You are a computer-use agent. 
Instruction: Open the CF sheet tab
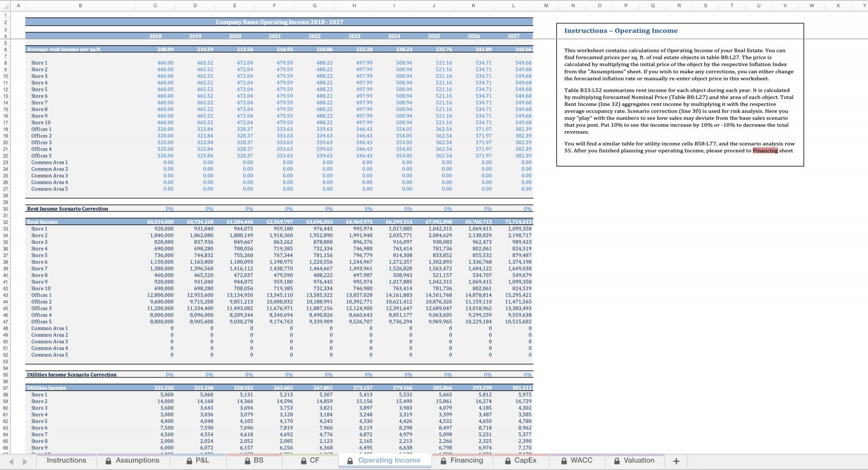coord(310,460)
